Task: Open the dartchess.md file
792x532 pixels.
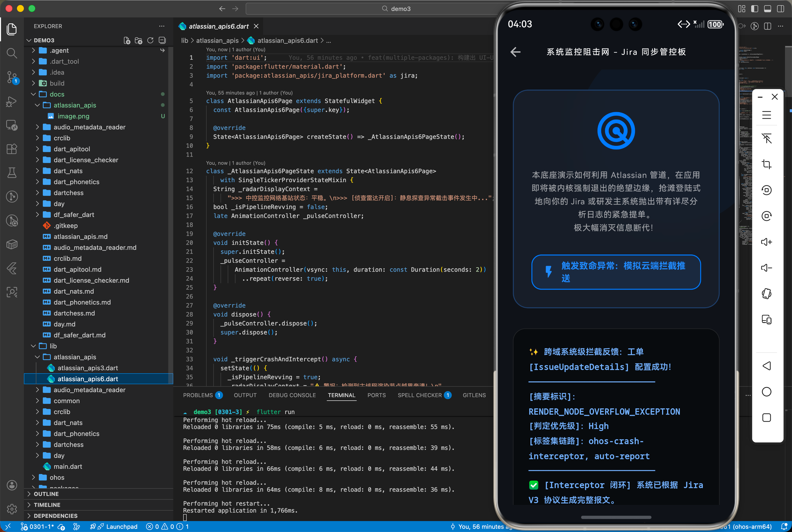Action: 74,313
